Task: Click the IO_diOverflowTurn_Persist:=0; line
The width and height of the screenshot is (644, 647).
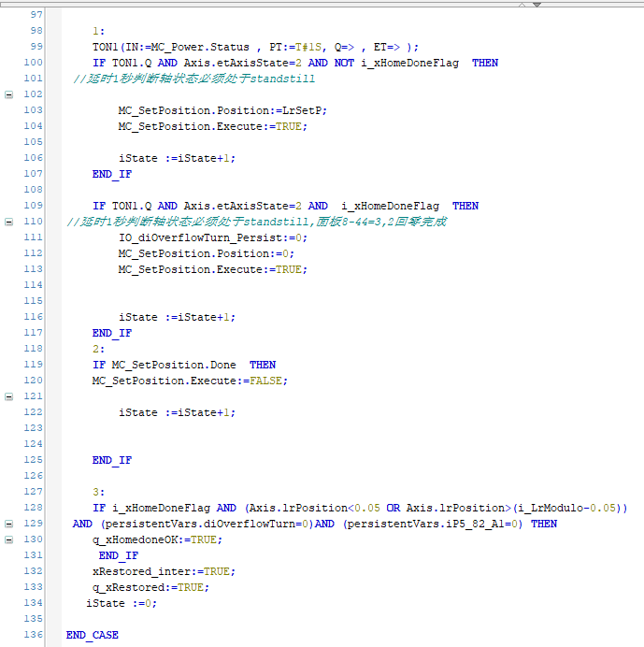Action: (212, 237)
